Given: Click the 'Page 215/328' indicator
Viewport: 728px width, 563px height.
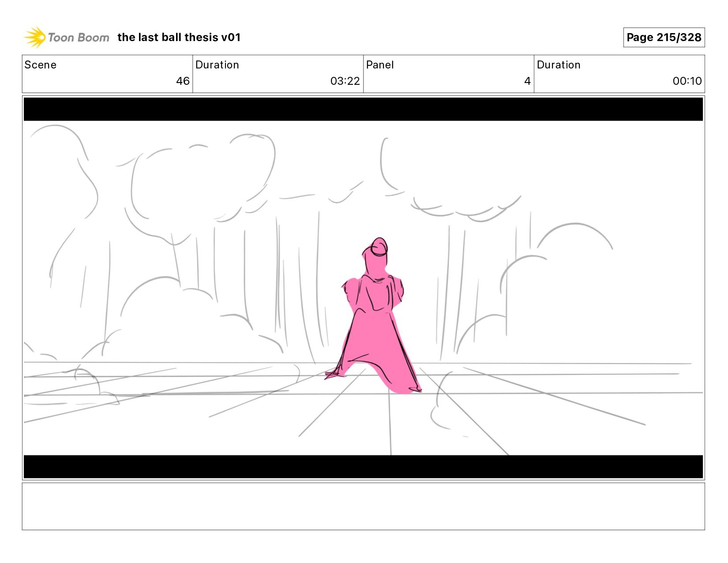Looking at the screenshot, I should (x=664, y=38).
